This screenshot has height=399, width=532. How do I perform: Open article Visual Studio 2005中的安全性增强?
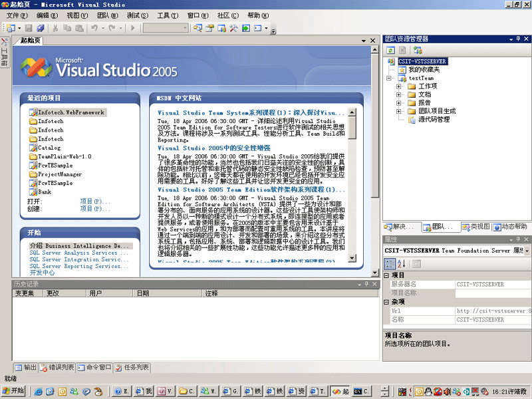tap(213, 148)
